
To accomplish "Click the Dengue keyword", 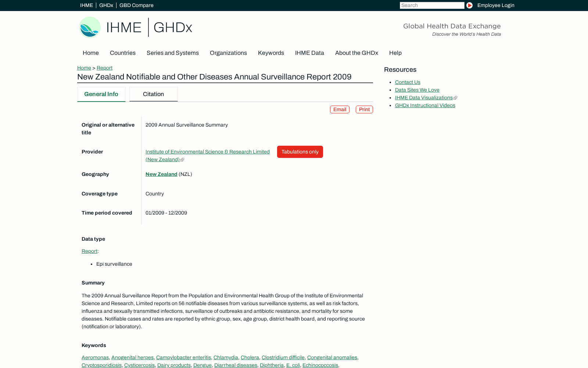I will 202,365.
